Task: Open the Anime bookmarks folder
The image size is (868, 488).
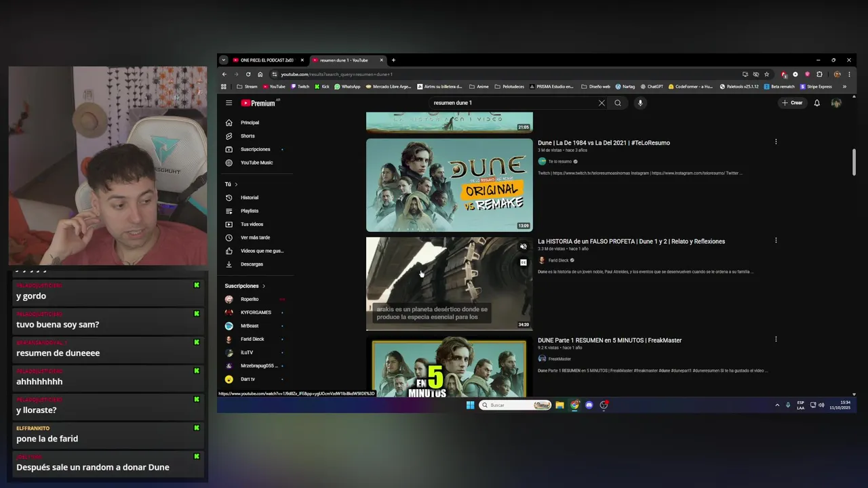Action: 479,87
